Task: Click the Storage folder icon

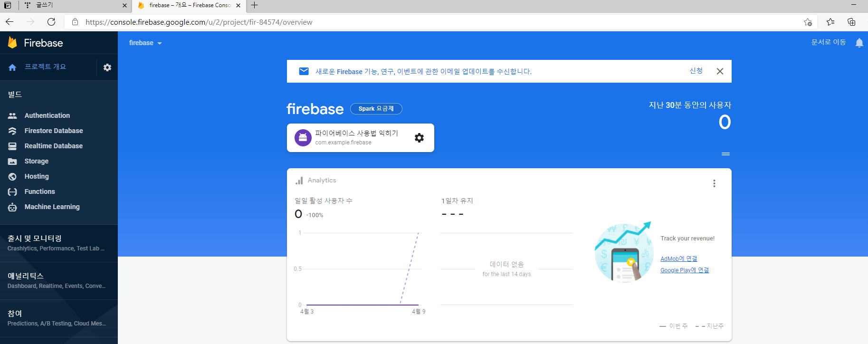Action: tap(12, 162)
